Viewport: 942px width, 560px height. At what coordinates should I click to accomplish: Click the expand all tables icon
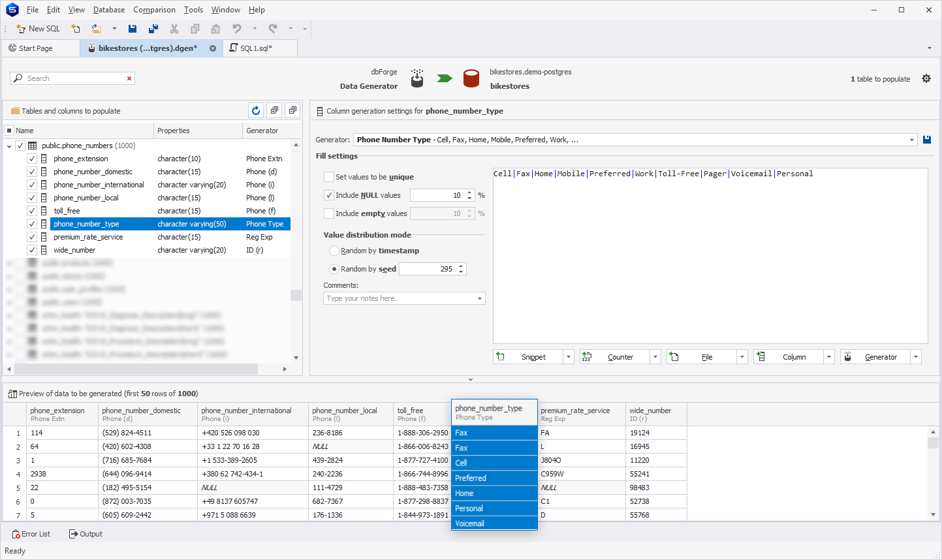[274, 110]
